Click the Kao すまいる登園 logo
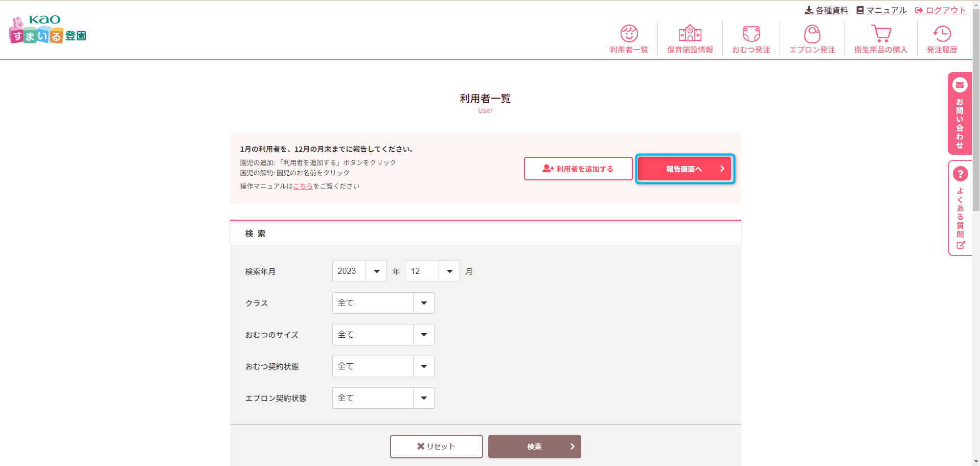 [48, 30]
